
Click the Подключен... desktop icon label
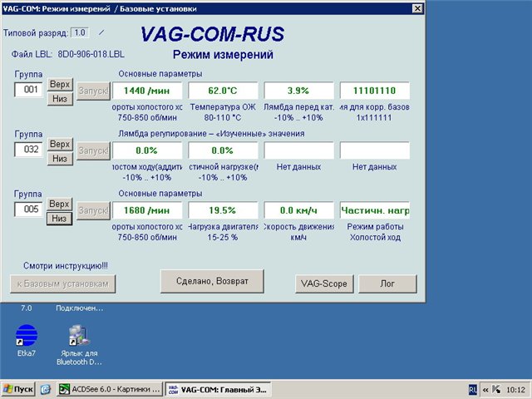80,308
